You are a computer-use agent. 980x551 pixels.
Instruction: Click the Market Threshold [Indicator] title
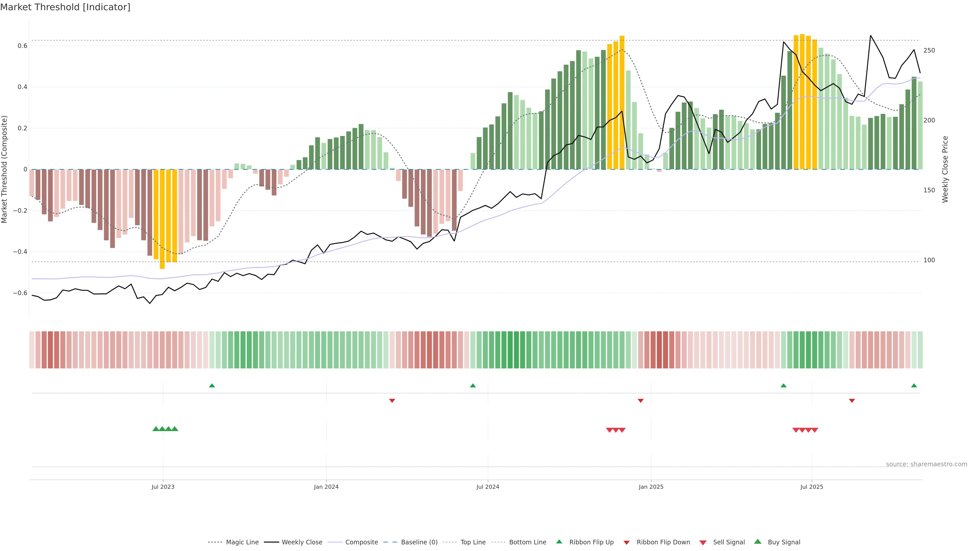click(x=65, y=7)
